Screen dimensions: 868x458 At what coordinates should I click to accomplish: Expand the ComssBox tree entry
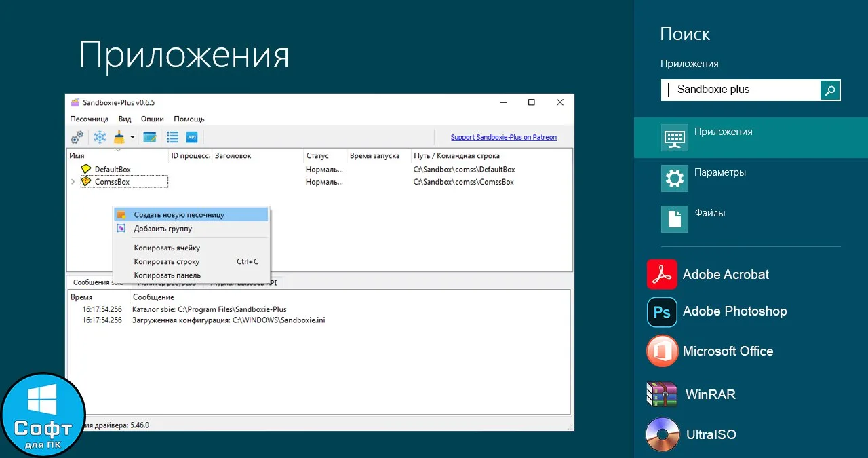coord(73,182)
